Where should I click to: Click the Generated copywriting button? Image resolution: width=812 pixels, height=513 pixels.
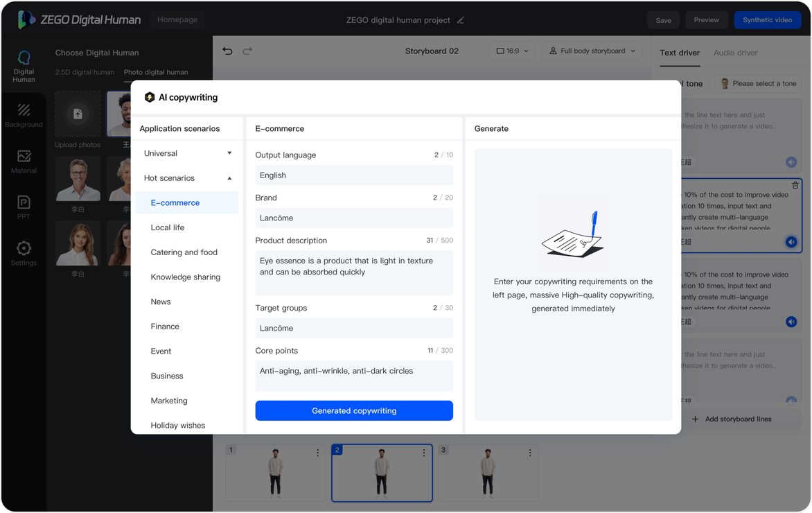[354, 410]
